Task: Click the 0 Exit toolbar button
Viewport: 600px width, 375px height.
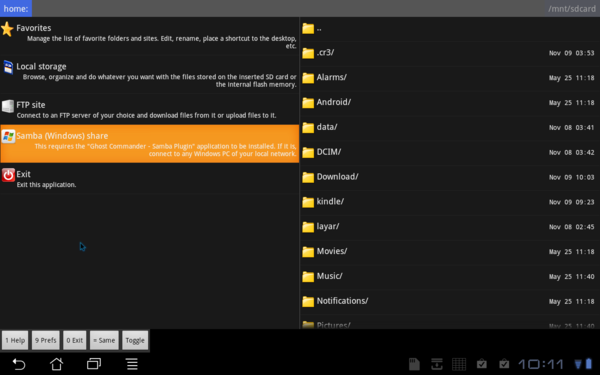Action: 75,340
